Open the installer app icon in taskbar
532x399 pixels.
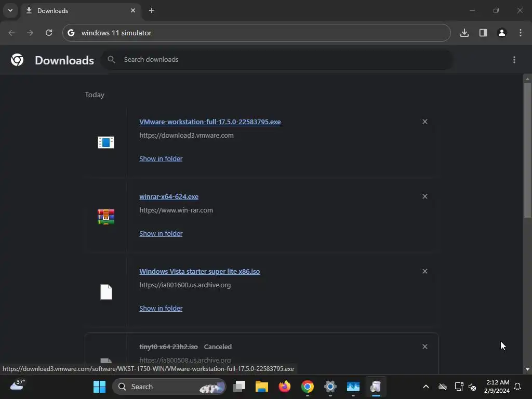(376, 387)
